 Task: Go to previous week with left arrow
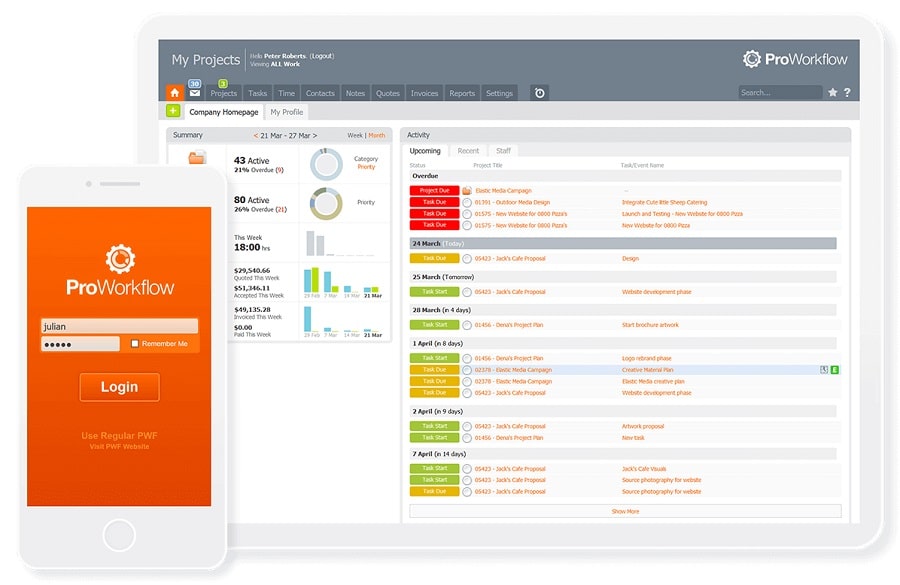pos(255,135)
